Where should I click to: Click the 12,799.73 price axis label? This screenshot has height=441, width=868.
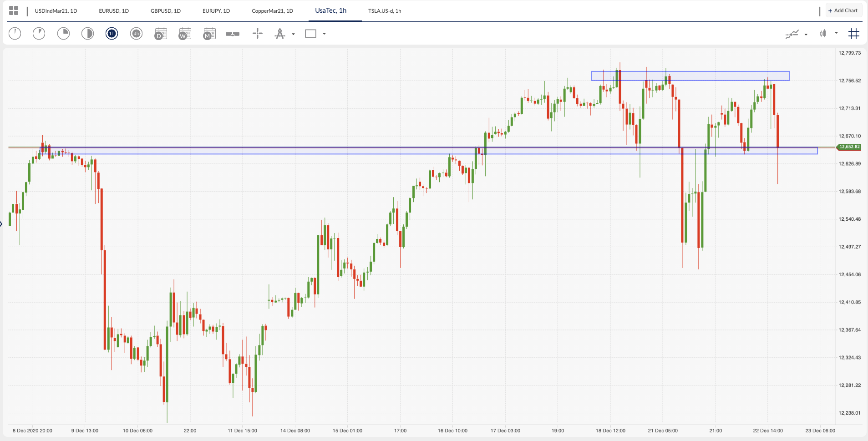(x=849, y=53)
